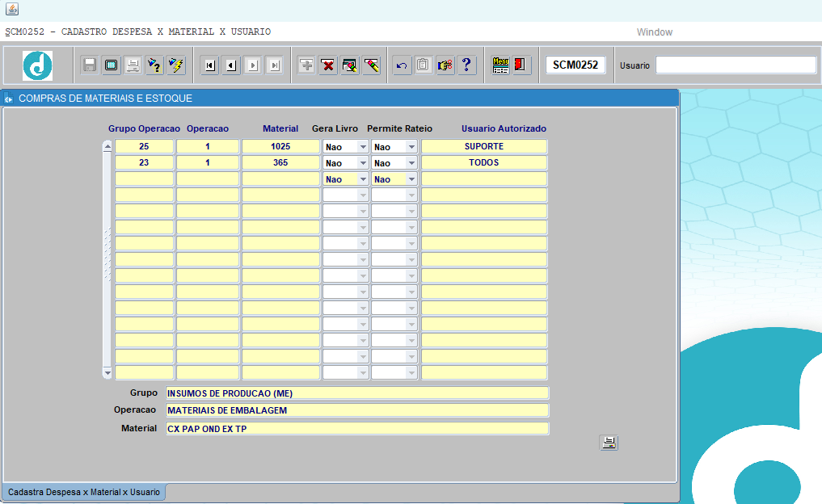
Task: Click the execute query lightning icon
Action: 175,65
